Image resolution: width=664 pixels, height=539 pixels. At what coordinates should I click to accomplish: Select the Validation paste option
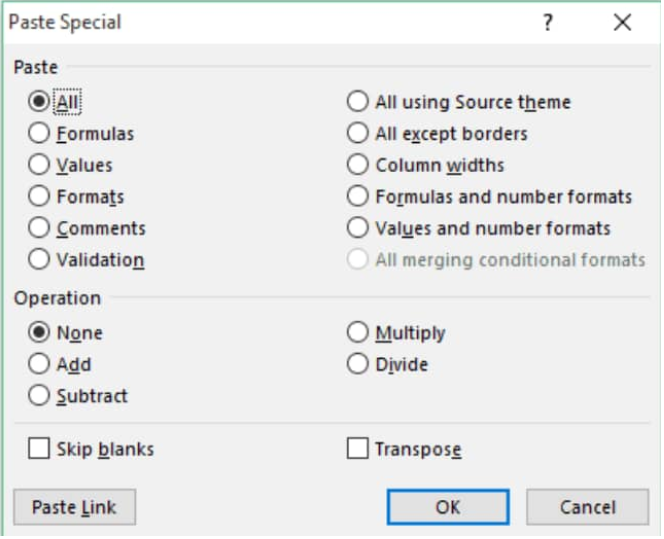pyautogui.click(x=39, y=260)
